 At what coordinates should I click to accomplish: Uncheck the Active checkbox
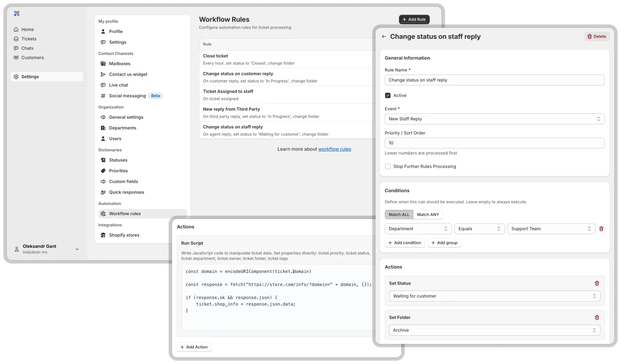coord(388,95)
